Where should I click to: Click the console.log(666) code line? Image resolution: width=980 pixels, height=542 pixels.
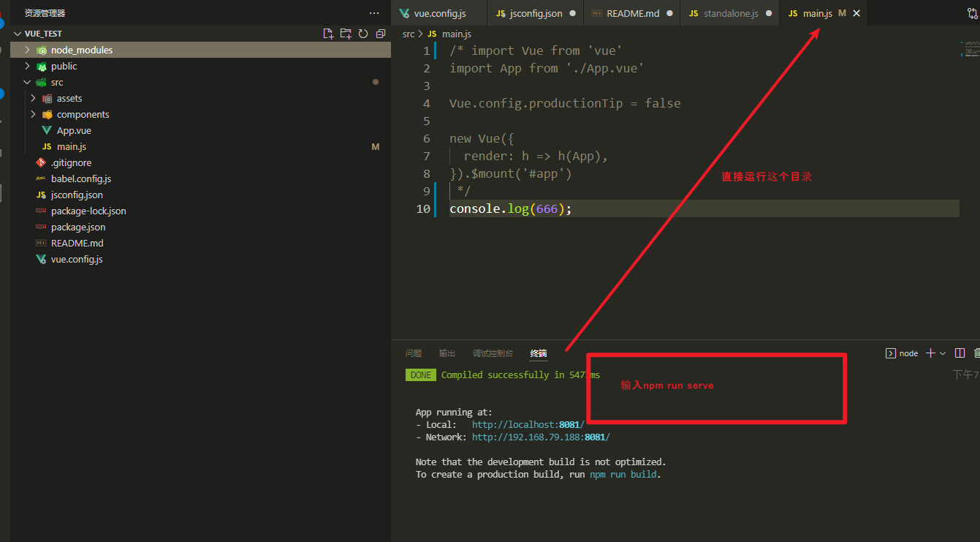click(x=510, y=208)
